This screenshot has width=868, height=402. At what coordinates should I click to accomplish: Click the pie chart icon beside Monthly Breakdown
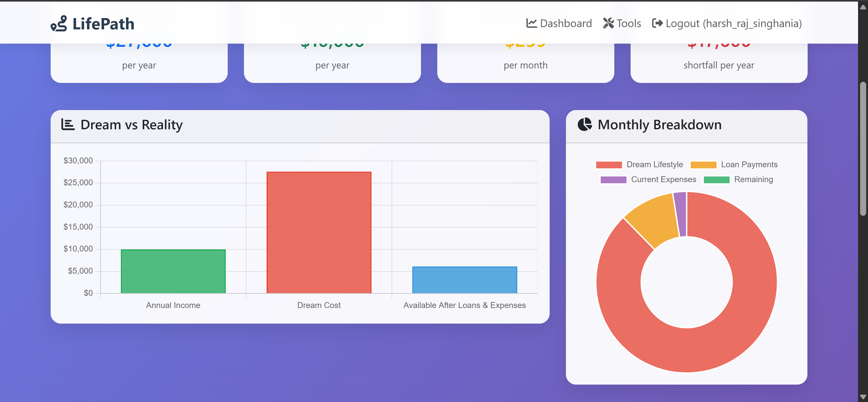point(585,125)
